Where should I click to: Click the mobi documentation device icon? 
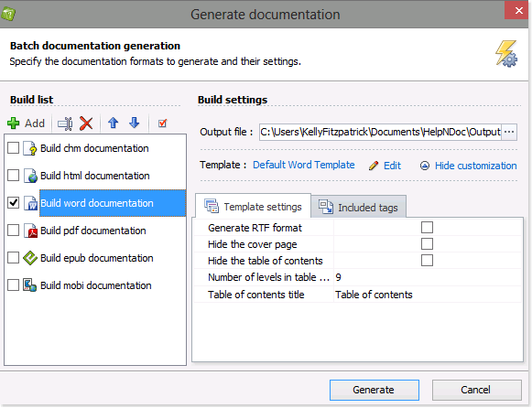(x=30, y=285)
